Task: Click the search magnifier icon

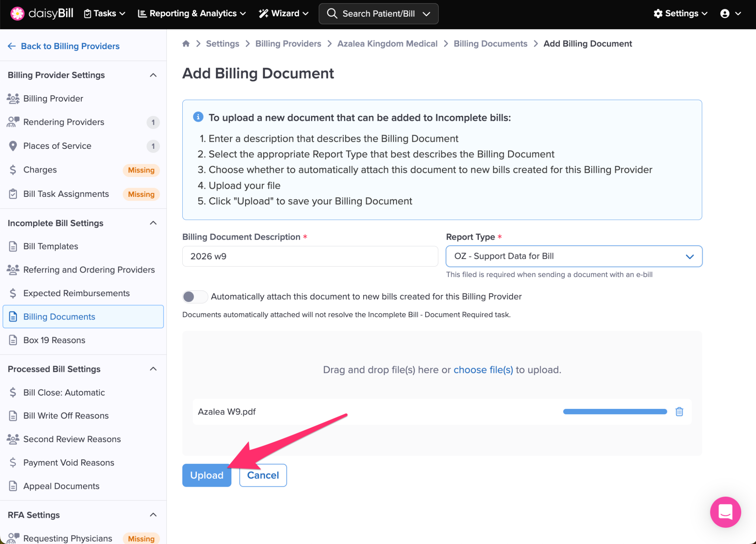Action: pos(332,14)
